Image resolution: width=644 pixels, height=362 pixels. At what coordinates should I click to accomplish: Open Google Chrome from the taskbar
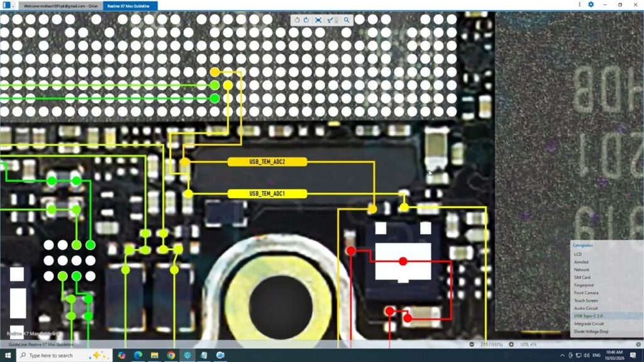pyautogui.click(x=171, y=355)
